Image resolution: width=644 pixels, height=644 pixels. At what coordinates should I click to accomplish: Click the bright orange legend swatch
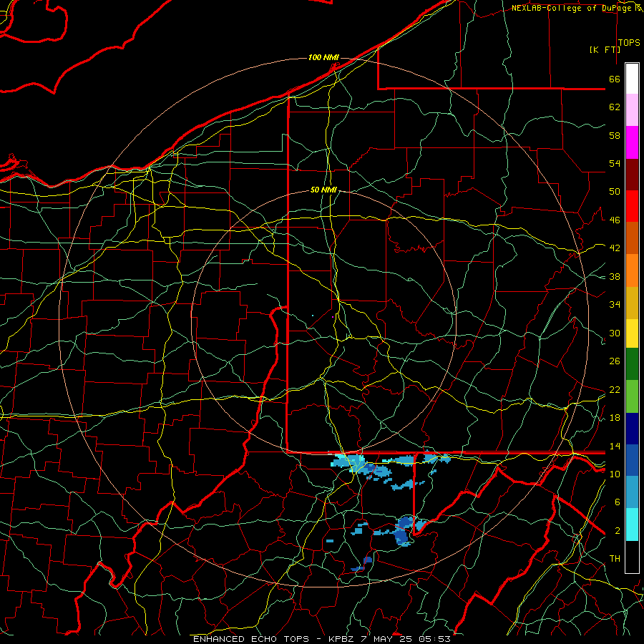(632, 270)
